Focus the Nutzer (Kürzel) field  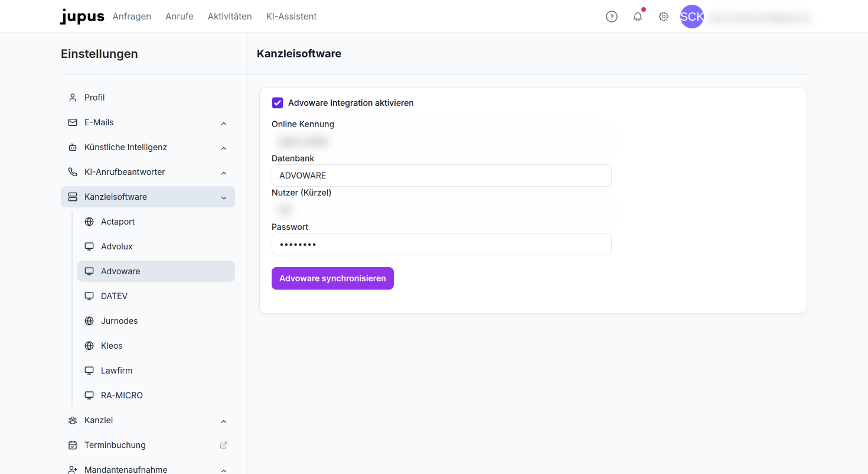click(442, 210)
